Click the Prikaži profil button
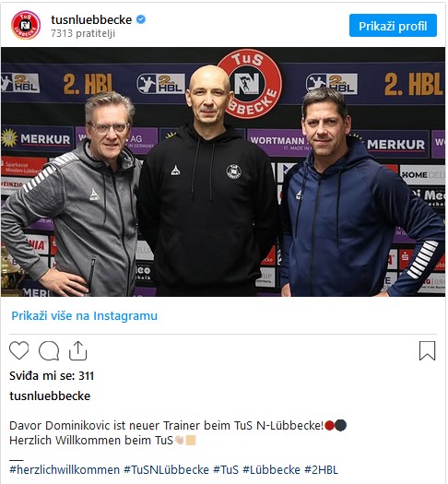 (393, 26)
